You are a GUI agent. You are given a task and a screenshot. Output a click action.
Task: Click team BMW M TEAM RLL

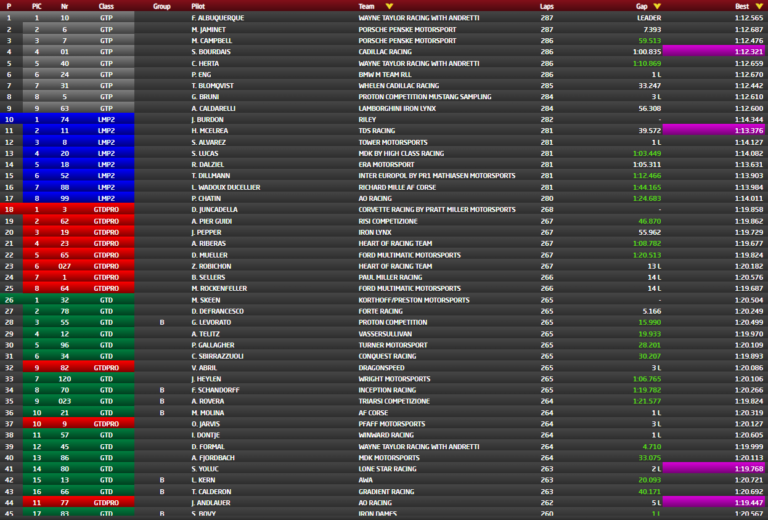coord(385,74)
